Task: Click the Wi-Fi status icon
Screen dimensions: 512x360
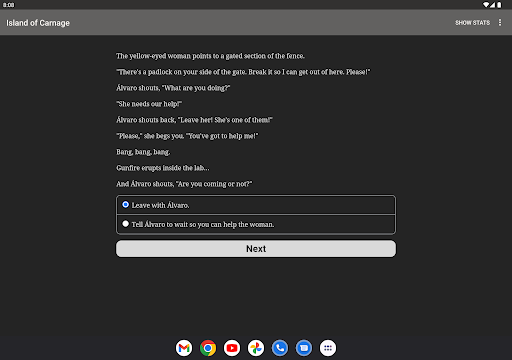Action: click(x=486, y=5)
